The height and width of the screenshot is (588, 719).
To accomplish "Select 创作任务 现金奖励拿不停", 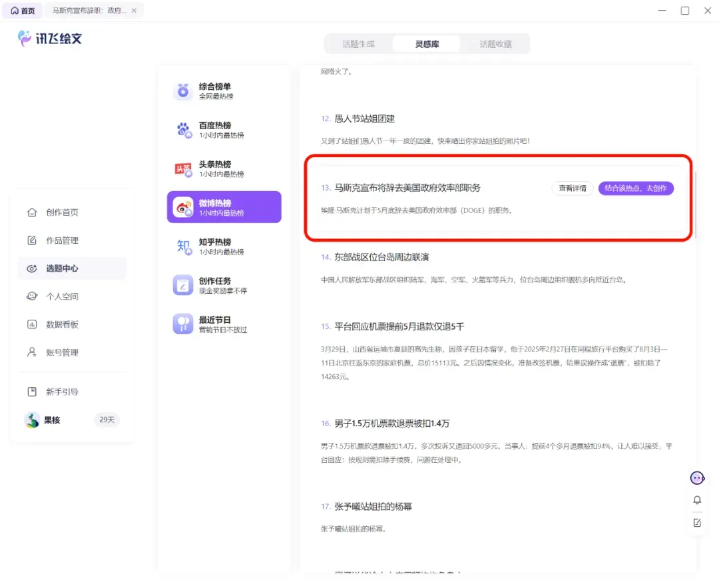I will coord(224,285).
